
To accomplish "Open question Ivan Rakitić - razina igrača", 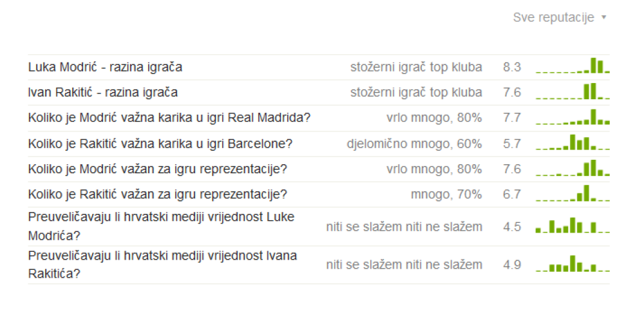I will (102, 92).
